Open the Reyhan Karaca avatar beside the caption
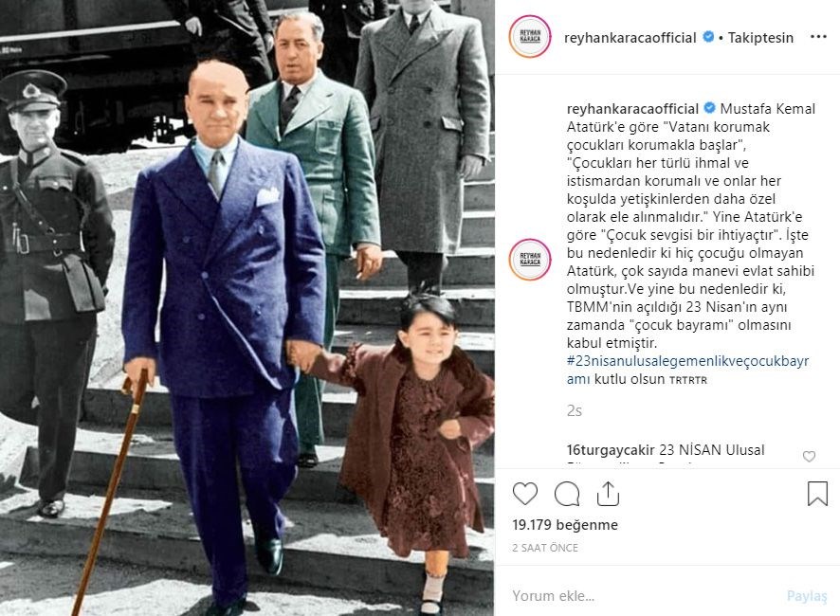Image resolution: width=840 pixels, height=616 pixels. pyautogui.click(x=530, y=260)
